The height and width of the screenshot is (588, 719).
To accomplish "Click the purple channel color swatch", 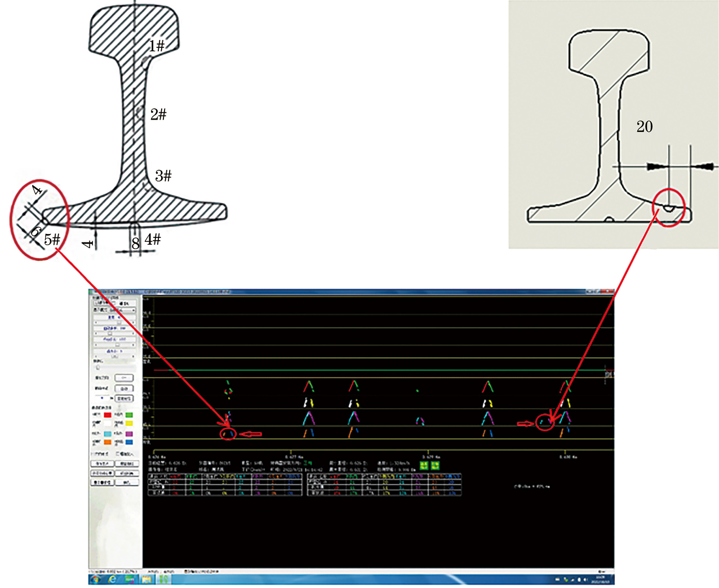I will tap(129, 434).
